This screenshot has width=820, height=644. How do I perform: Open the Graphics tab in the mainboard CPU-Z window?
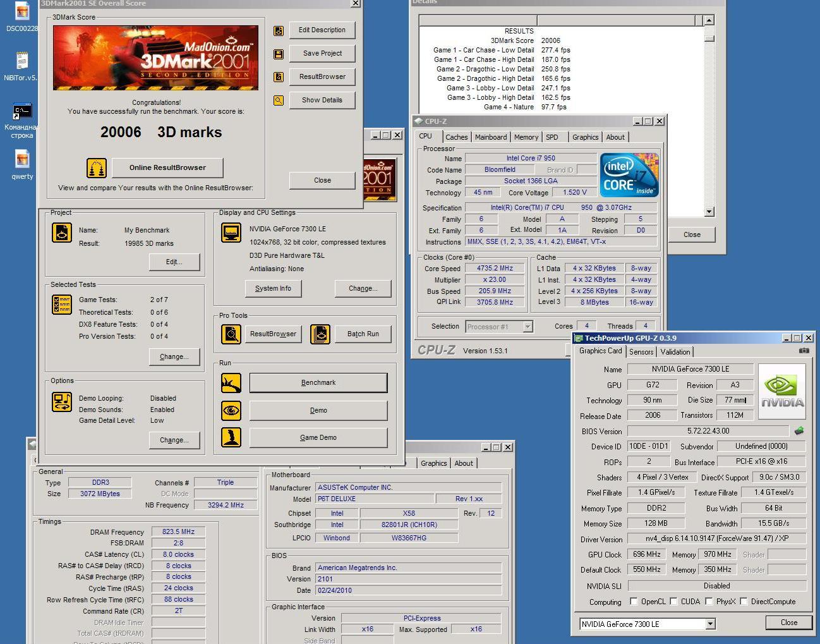tap(434, 463)
